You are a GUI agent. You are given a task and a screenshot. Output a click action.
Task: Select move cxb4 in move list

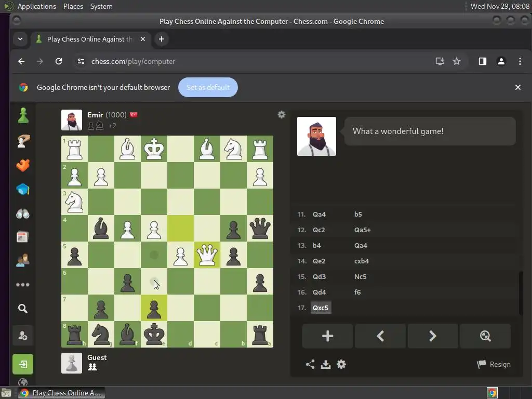(x=362, y=261)
